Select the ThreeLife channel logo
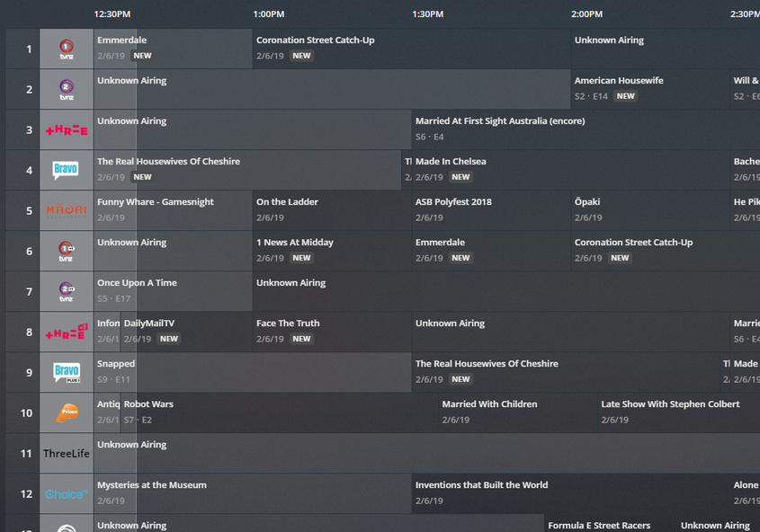 (x=67, y=454)
